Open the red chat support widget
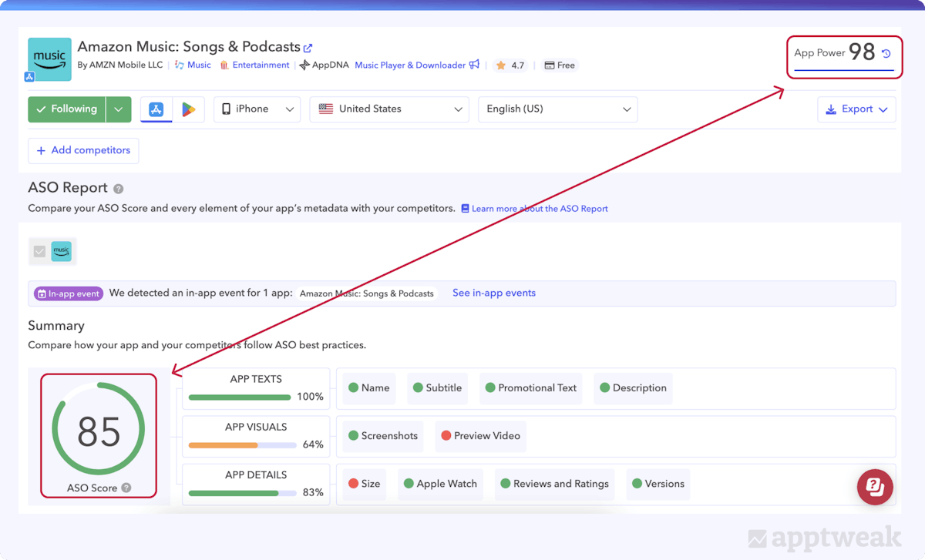Image resolution: width=925 pixels, height=560 pixels. tap(875, 487)
